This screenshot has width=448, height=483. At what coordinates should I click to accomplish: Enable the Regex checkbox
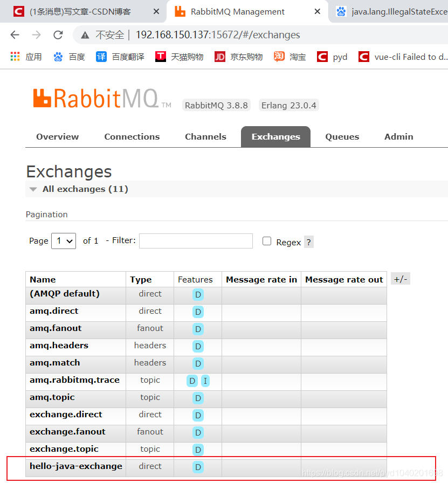(x=267, y=241)
